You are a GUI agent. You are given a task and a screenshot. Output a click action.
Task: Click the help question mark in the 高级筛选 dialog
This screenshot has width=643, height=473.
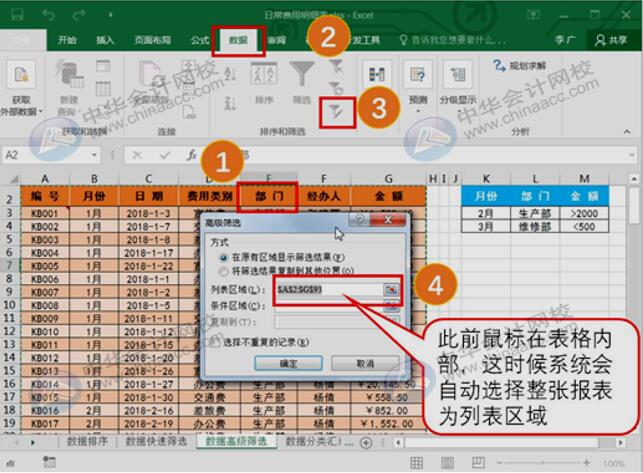tap(359, 220)
